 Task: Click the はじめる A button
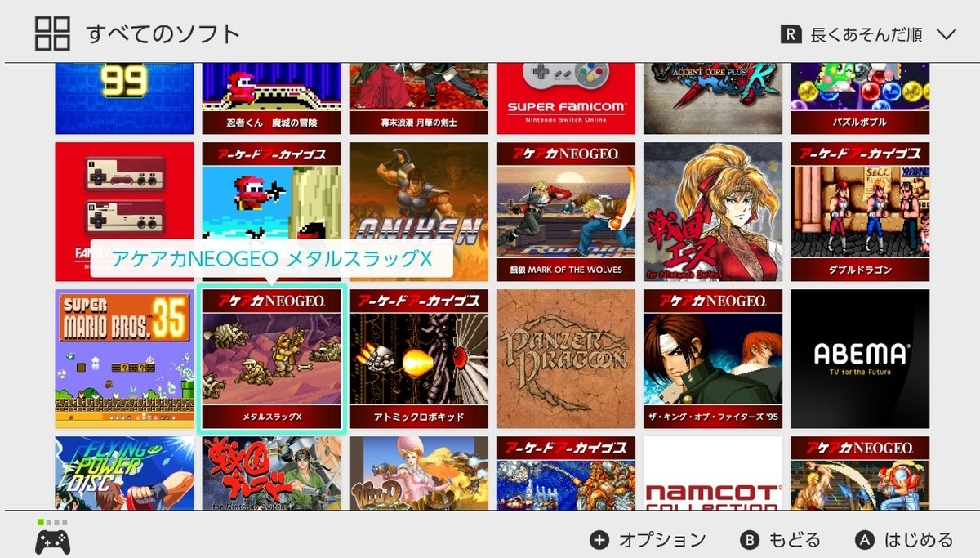904,540
